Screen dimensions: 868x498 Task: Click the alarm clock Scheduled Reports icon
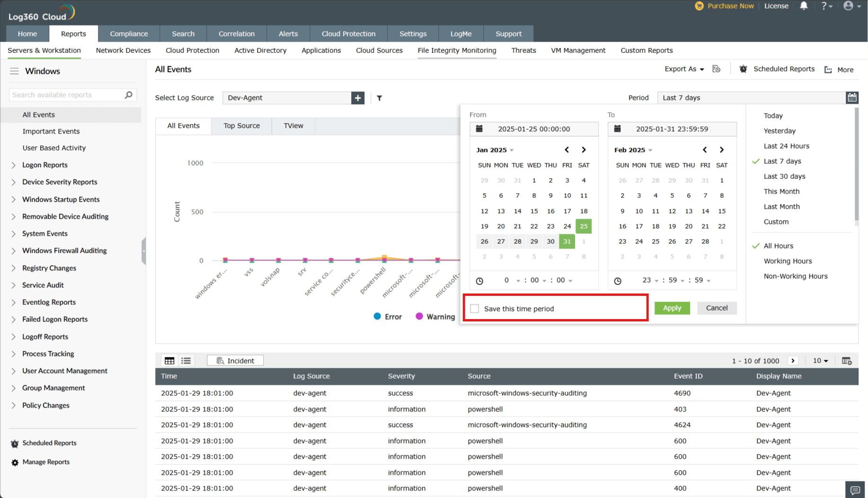[743, 69]
